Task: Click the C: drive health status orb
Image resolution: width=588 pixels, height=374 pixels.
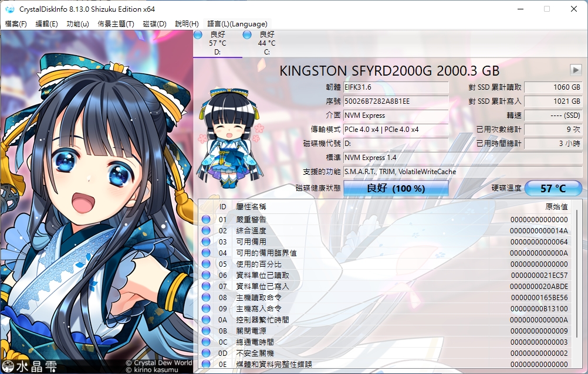Action: (246, 35)
